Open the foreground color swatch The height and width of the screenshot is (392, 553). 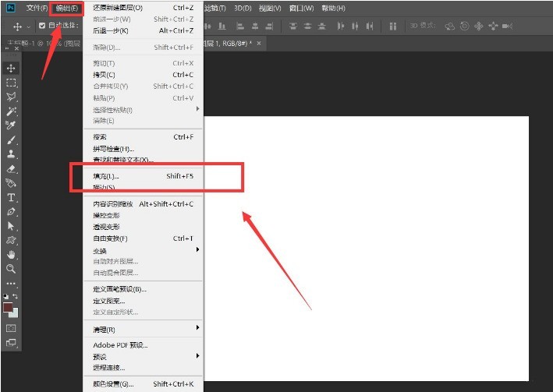[8, 307]
